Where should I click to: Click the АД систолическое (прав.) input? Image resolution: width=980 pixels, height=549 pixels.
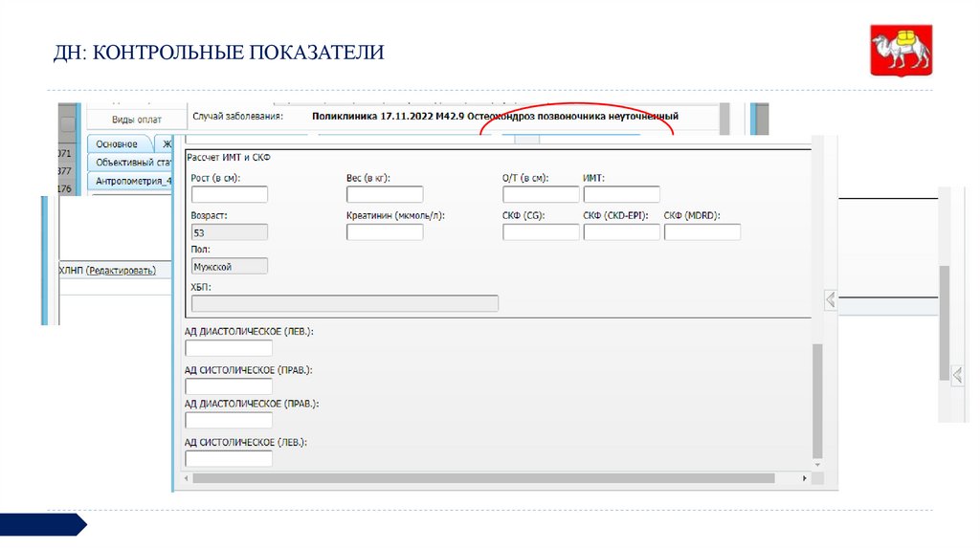pyautogui.click(x=228, y=386)
